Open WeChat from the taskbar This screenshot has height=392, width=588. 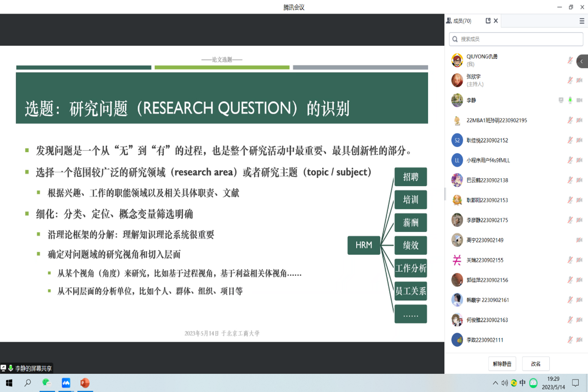(x=47, y=383)
